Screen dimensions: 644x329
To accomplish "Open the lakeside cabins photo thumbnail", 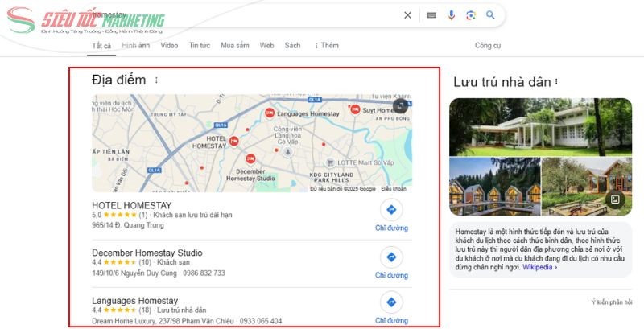I will pyautogui.click(x=495, y=187).
